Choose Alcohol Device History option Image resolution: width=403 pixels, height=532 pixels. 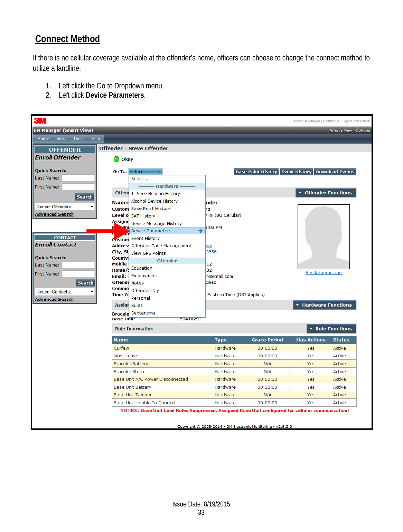point(167,201)
